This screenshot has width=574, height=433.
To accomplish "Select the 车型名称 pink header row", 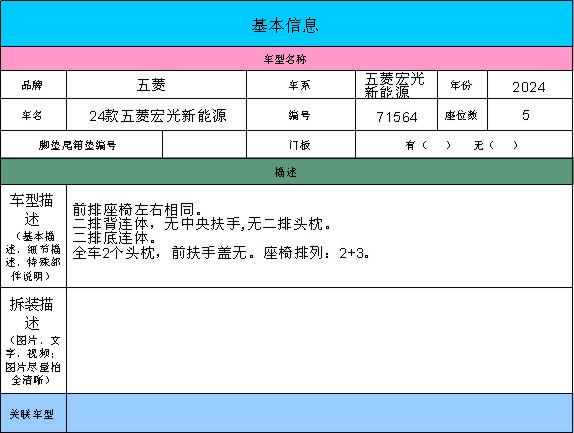I will [x=287, y=59].
